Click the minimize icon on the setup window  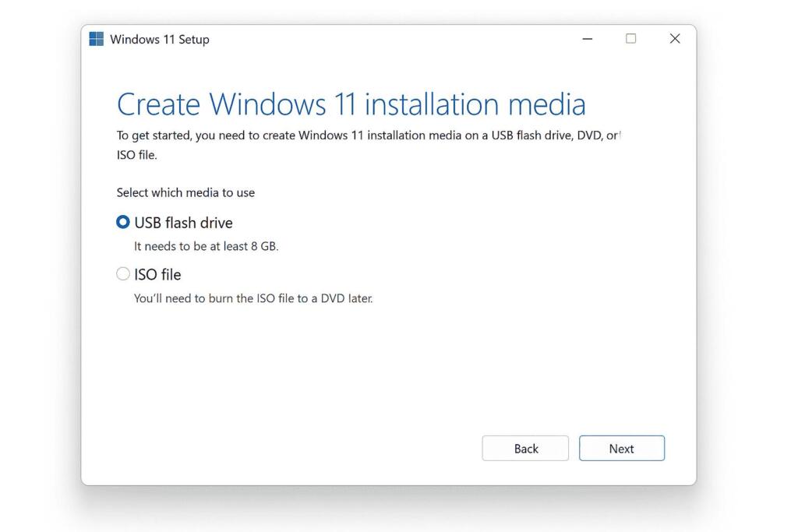[x=587, y=39]
